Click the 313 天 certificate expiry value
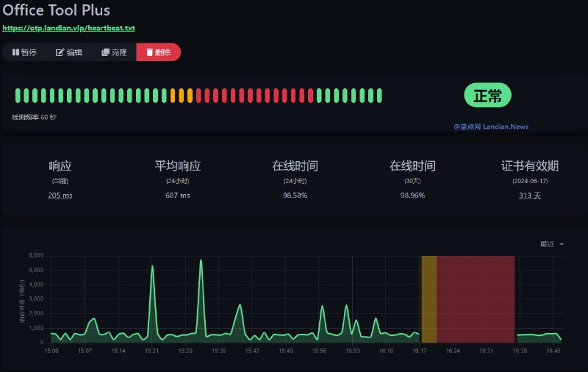The height and width of the screenshot is (372, 588). pos(530,196)
